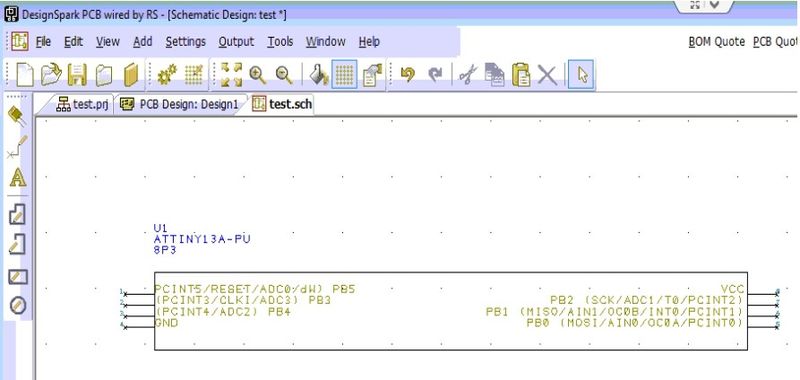The height and width of the screenshot is (380, 800).
Task: Open the Technology gears icon
Action: click(x=166, y=75)
